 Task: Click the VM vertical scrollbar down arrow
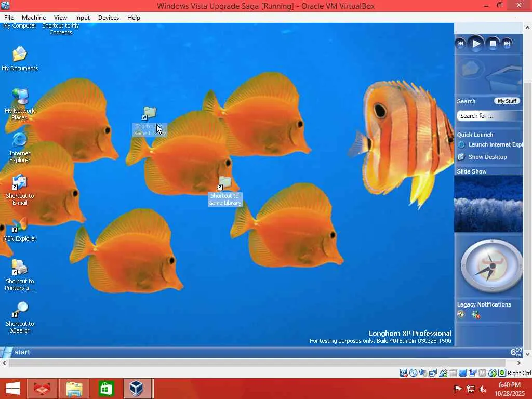click(528, 354)
